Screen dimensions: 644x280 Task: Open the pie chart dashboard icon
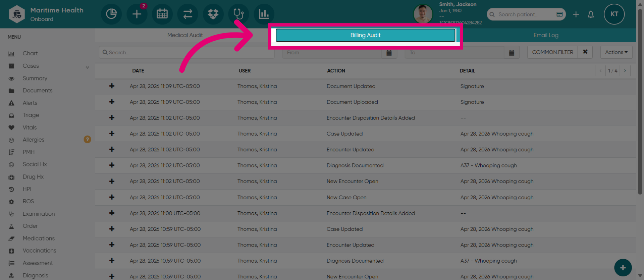111,14
